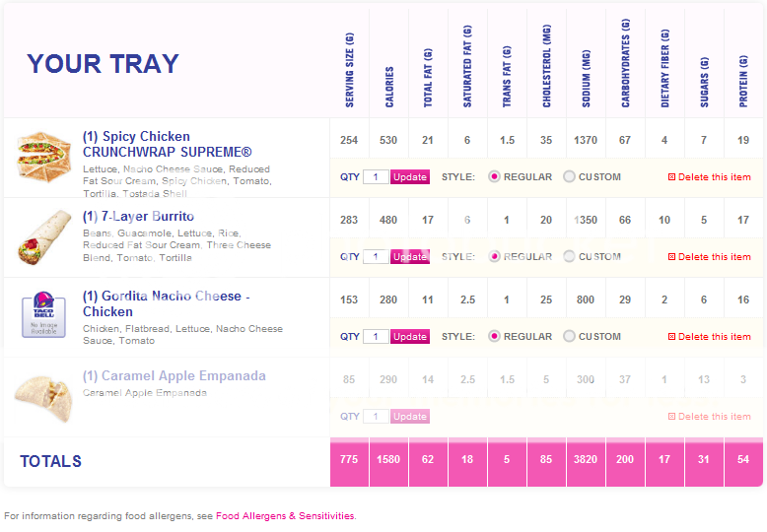Click the Spicy Chicken Crunchwrap Supreme thumbnail

(42, 156)
